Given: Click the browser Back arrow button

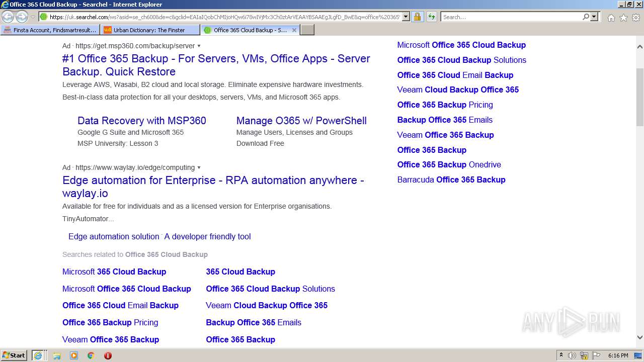Looking at the screenshot, I should [8, 17].
